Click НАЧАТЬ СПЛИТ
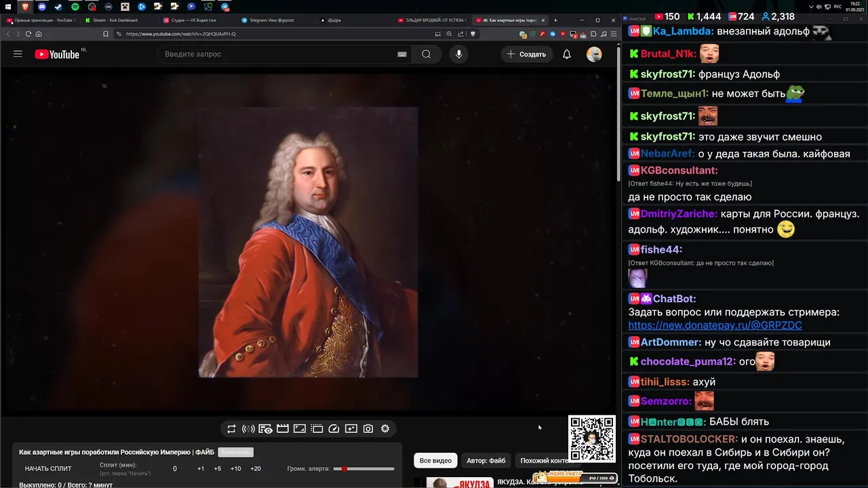Image resolution: width=868 pixels, height=488 pixels. point(48,468)
